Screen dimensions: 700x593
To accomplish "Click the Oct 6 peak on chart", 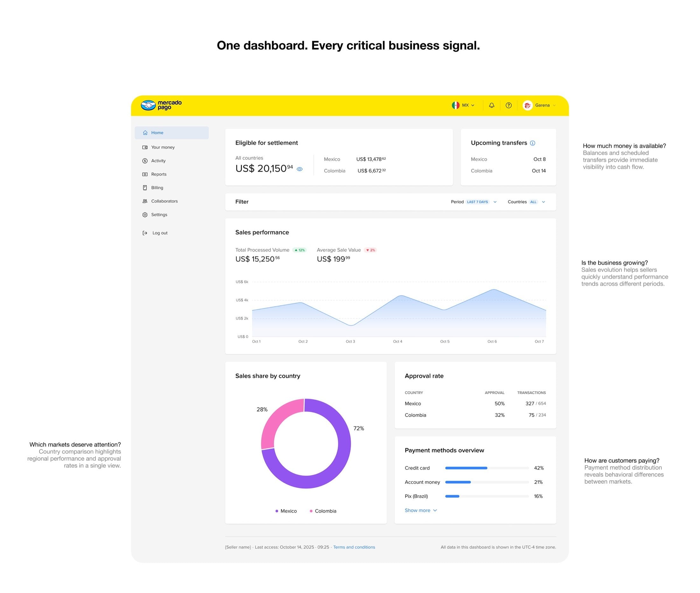I will (493, 289).
